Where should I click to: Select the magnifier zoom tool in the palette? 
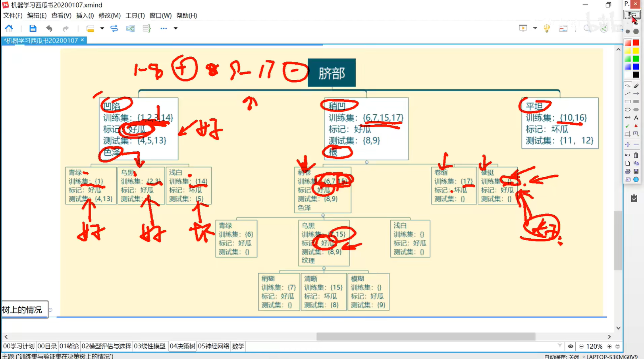[x=636, y=134]
